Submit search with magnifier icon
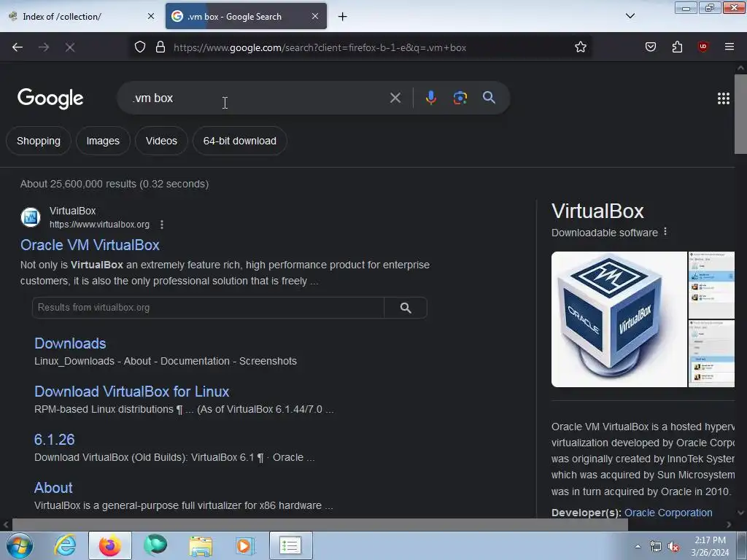 [489, 98]
